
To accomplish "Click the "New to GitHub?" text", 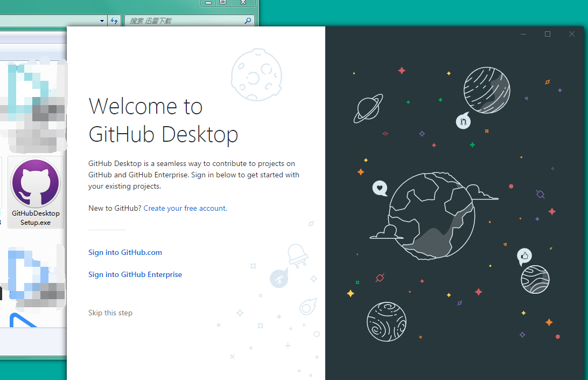I will pyautogui.click(x=115, y=209).
